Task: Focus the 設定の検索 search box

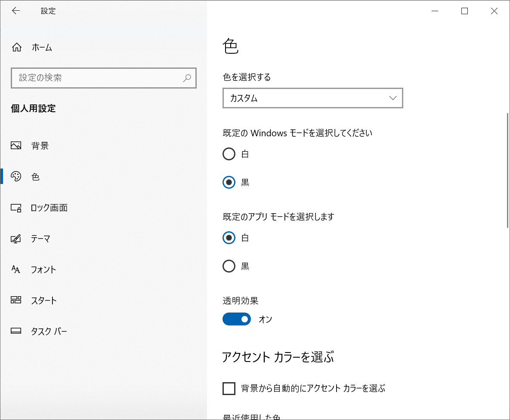Action: pos(104,78)
